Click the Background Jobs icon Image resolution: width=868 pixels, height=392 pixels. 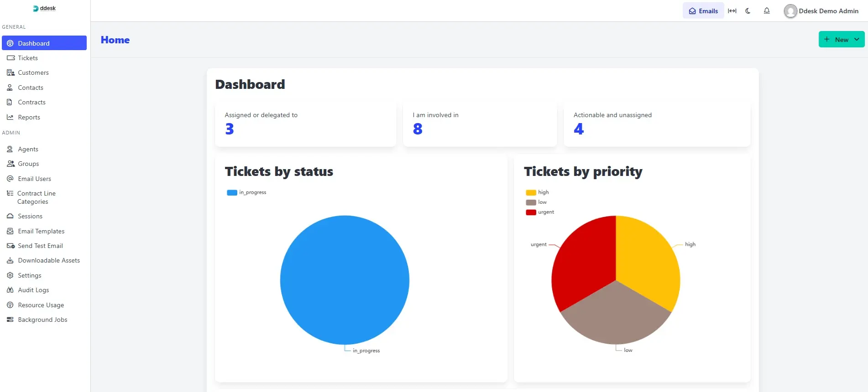click(x=10, y=320)
